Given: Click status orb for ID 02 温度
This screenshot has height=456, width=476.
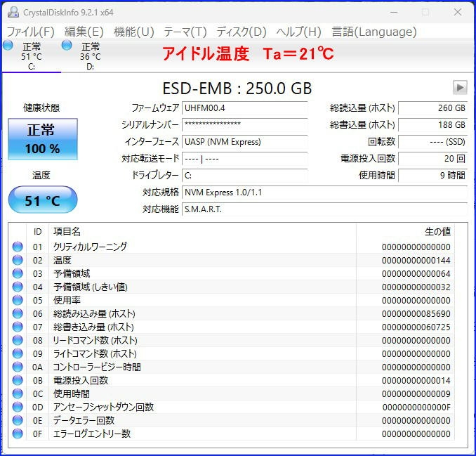Looking at the screenshot, I should [x=18, y=260].
